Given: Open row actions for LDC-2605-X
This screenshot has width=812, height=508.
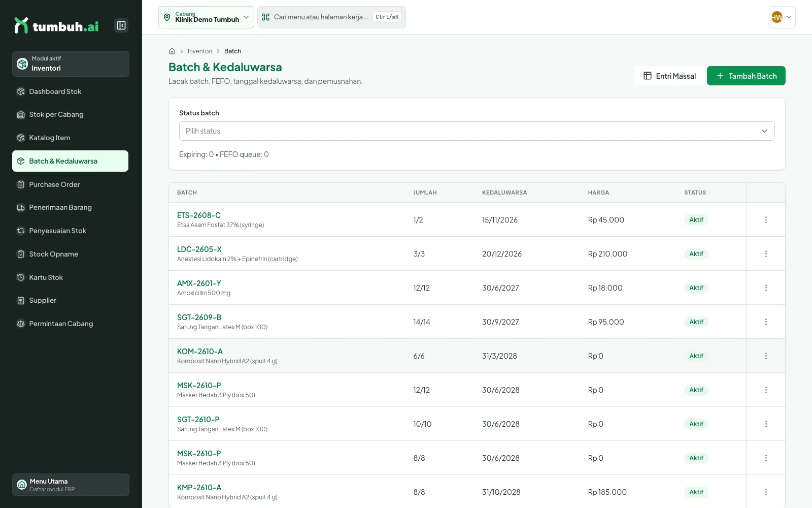Looking at the screenshot, I should [x=766, y=254].
